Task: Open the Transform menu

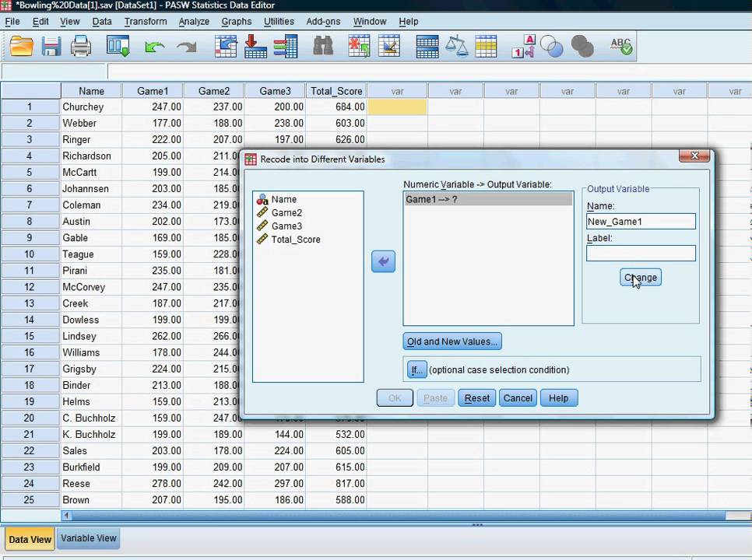Action: (x=146, y=22)
